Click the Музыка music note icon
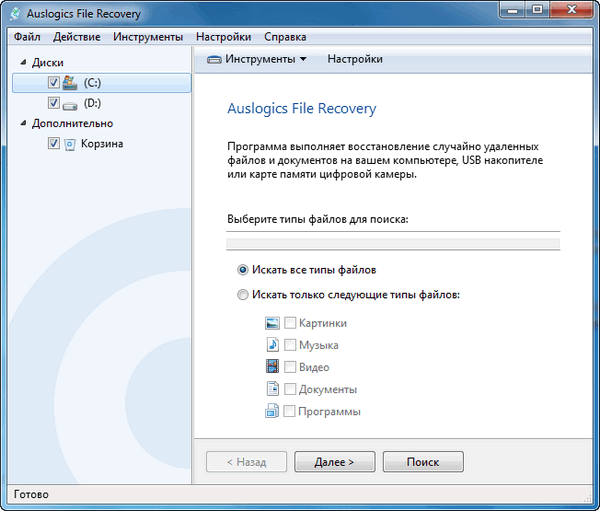600x511 pixels. pyautogui.click(x=272, y=345)
